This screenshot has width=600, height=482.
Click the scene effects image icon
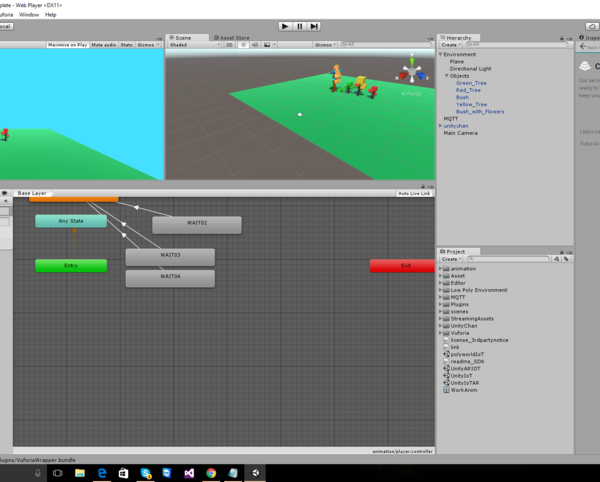(x=267, y=45)
